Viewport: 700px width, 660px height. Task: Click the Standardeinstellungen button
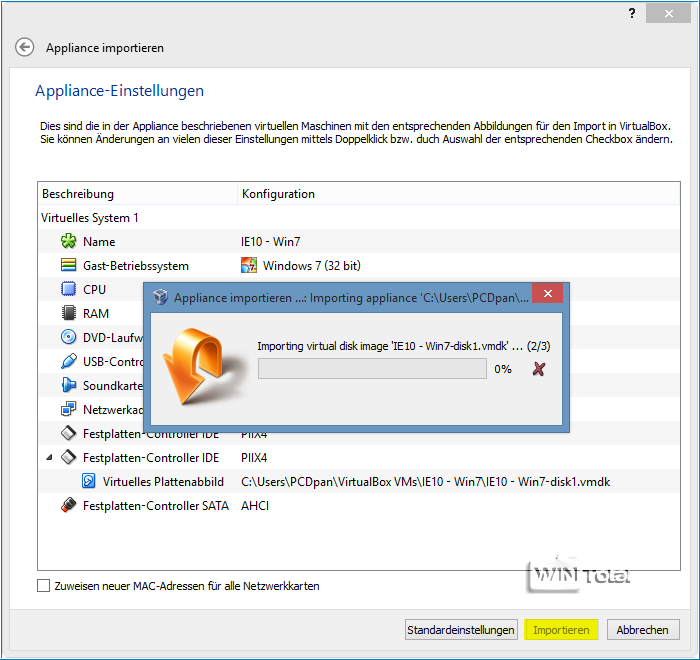point(461,630)
